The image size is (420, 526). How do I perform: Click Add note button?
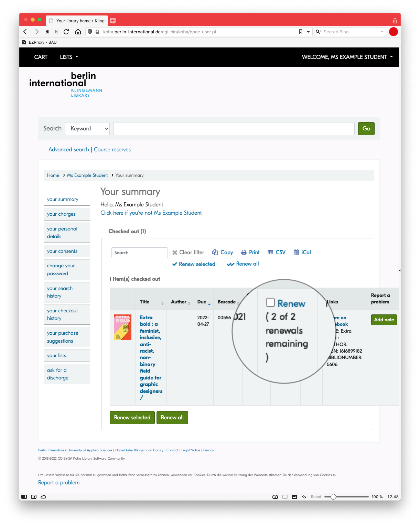[x=384, y=320]
